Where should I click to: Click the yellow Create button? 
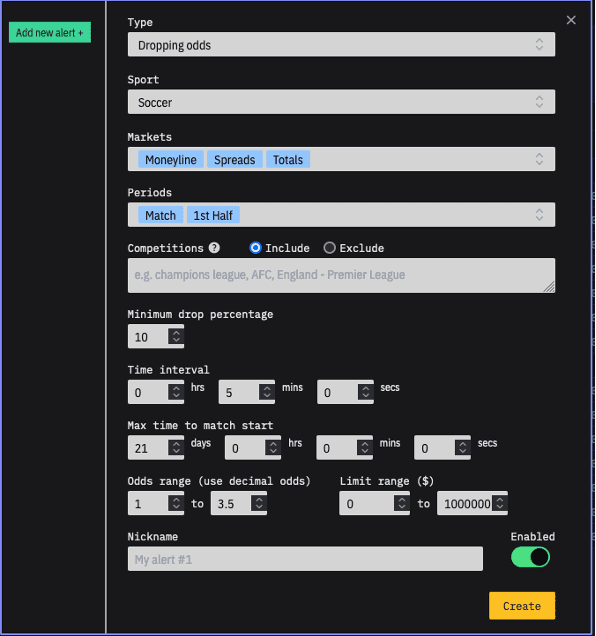pos(522,606)
